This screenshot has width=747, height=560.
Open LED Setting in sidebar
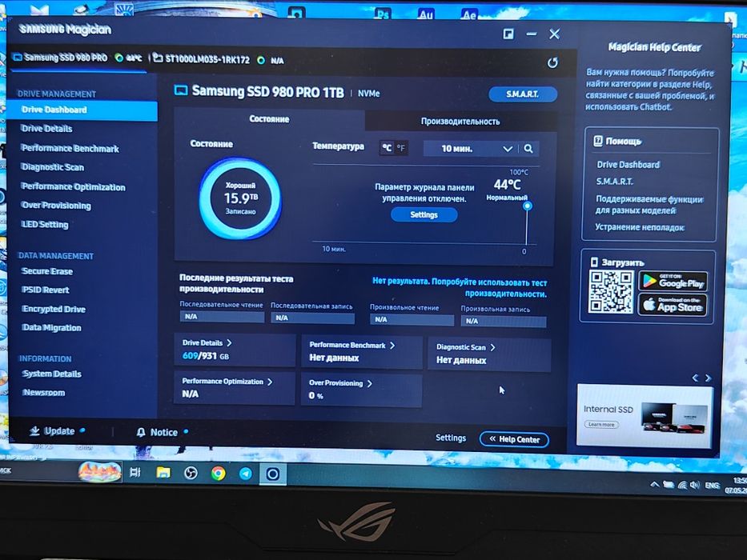45,225
